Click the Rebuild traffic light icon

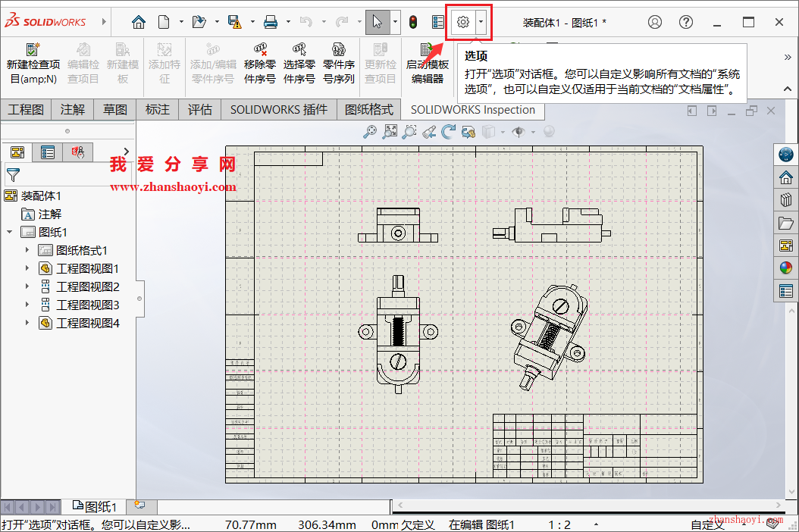click(413, 23)
